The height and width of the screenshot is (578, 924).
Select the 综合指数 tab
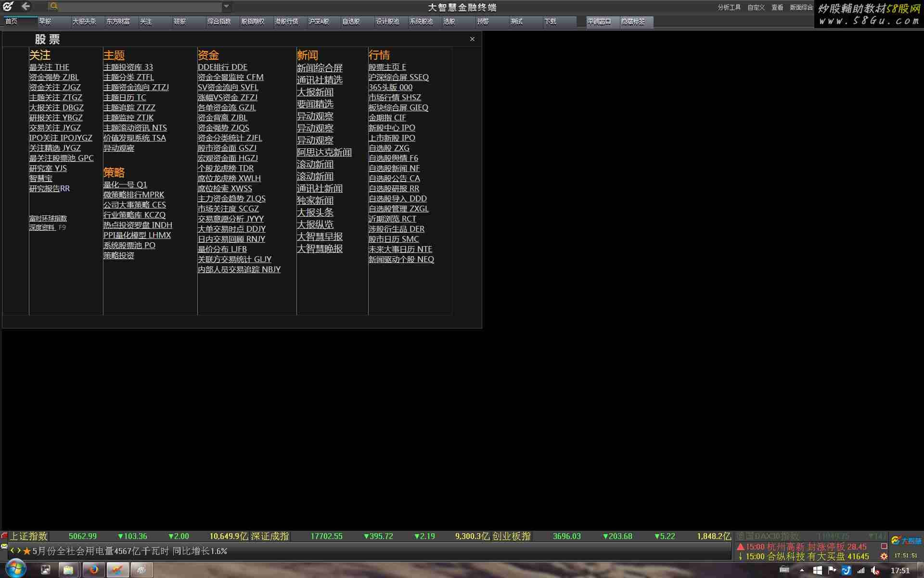point(223,22)
